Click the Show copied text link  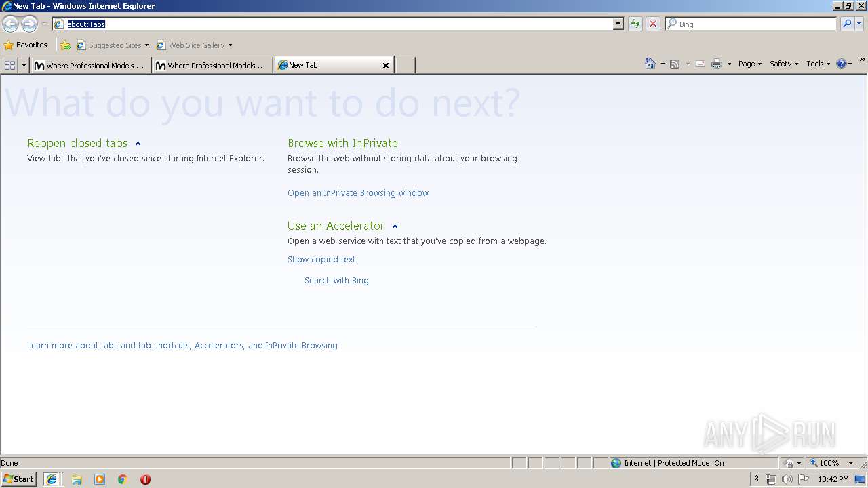[x=321, y=260]
